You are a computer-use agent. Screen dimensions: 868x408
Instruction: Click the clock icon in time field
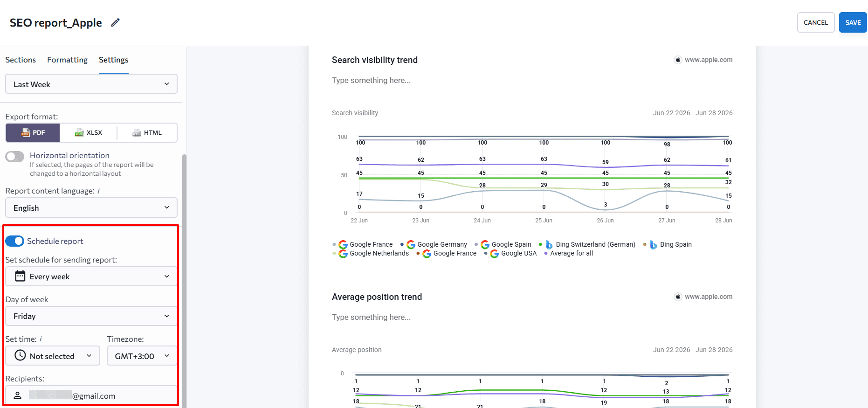pos(20,355)
